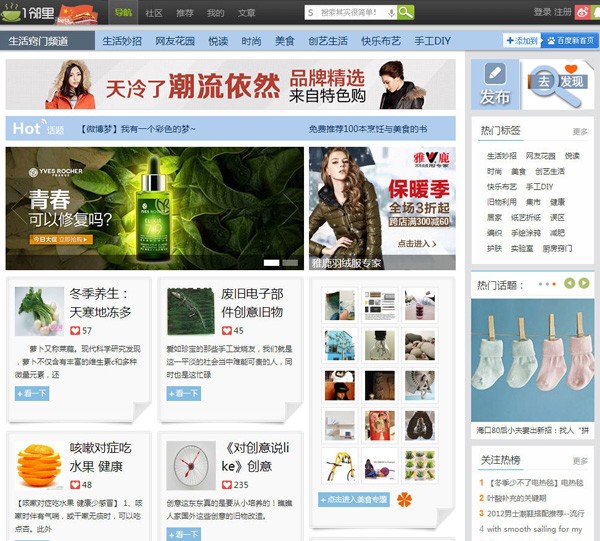Open the 我的 tab in top bar
Screen dimensions: 600x541
215,13
